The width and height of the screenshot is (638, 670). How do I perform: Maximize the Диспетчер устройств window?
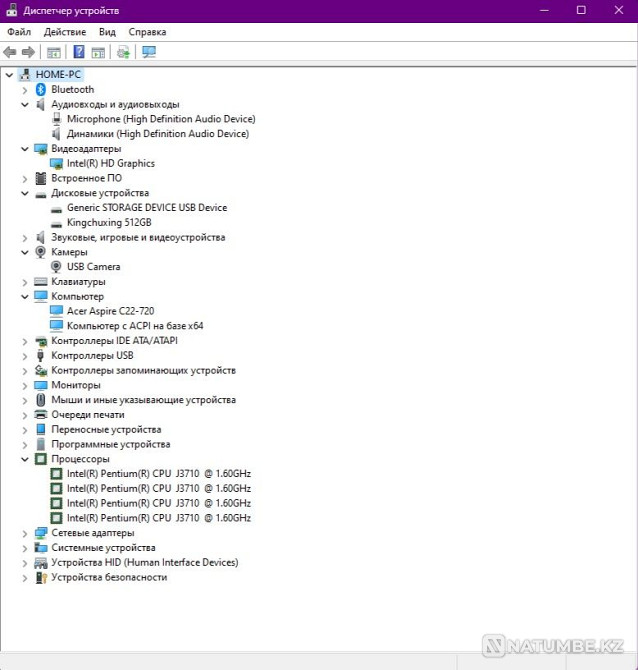581,10
